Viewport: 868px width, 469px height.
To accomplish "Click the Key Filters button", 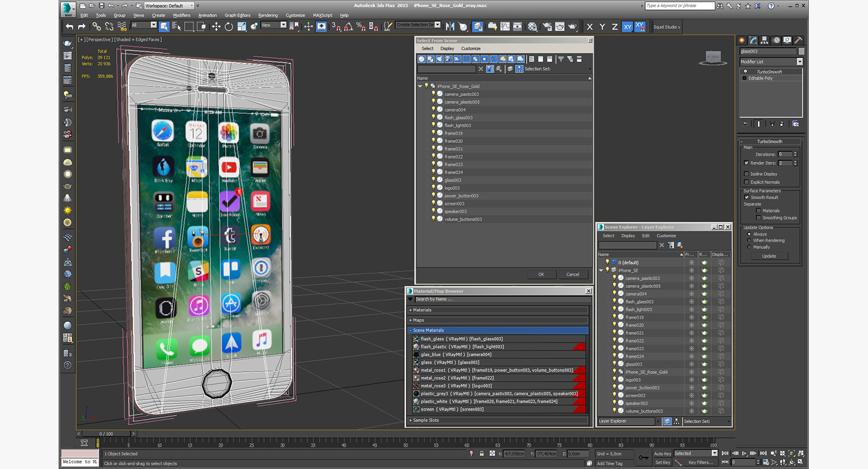I will pos(701,463).
